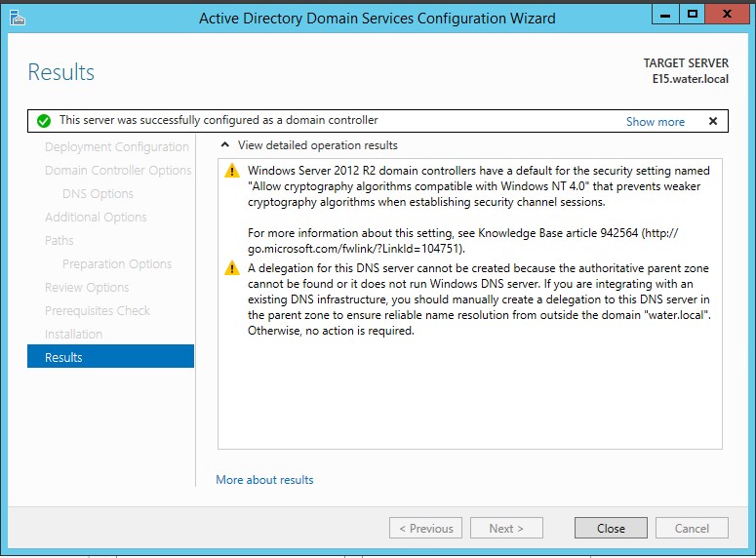Select Results step in sidebar
Viewport: 756px width, 558px height.
tap(111, 357)
